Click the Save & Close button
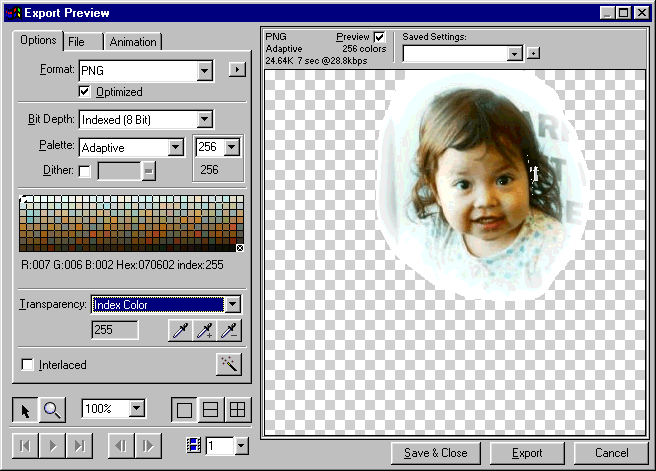 (x=435, y=453)
